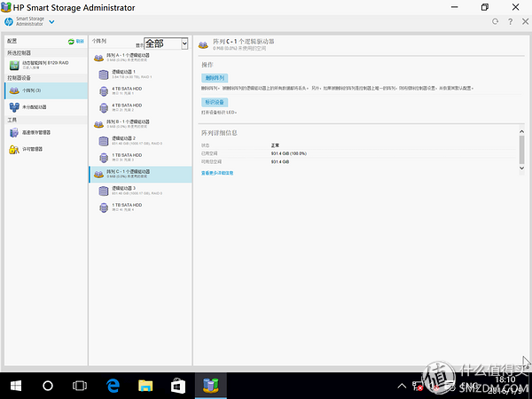The image size is (532, 399).
Task: Open Windows Store from the taskbar
Action: (178, 386)
